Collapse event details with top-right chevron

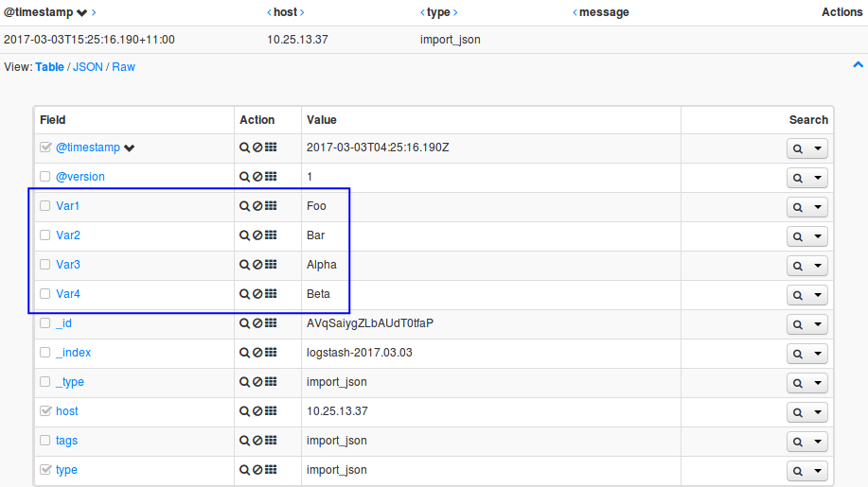coord(858,65)
